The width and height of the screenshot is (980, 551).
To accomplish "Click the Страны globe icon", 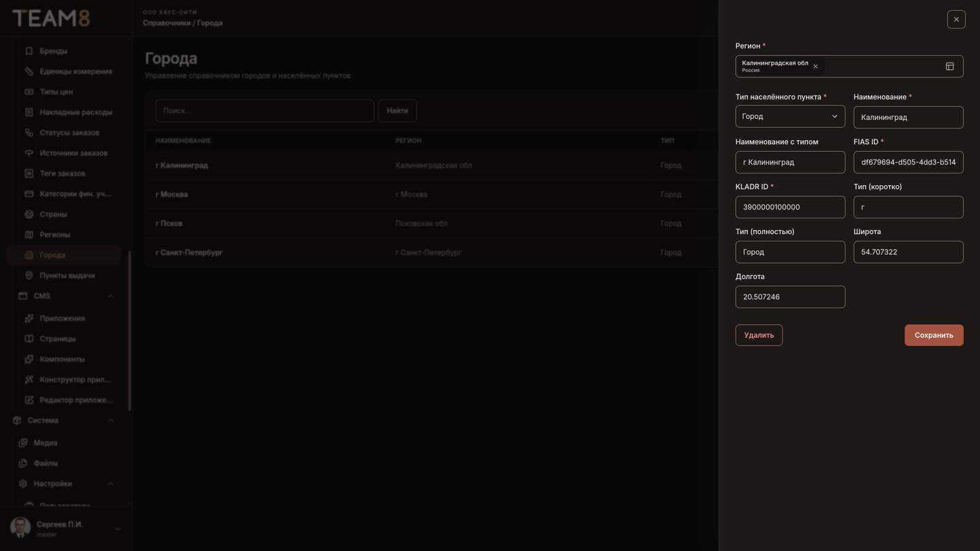I will tap(29, 214).
